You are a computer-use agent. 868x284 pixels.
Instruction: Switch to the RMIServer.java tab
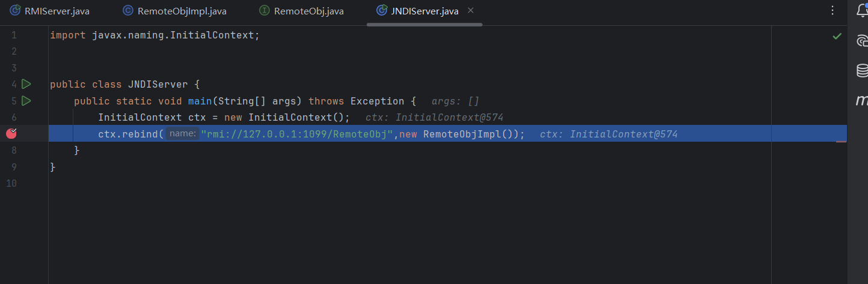(57, 11)
